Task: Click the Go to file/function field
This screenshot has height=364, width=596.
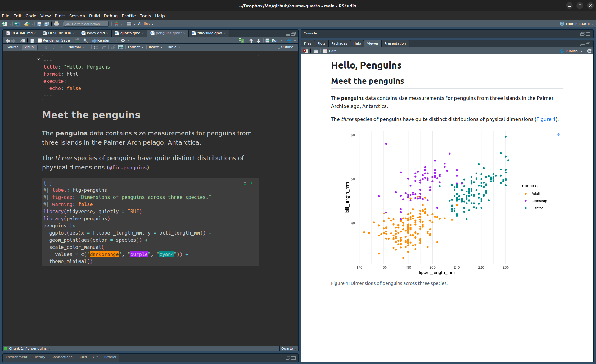Action: pos(86,24)
